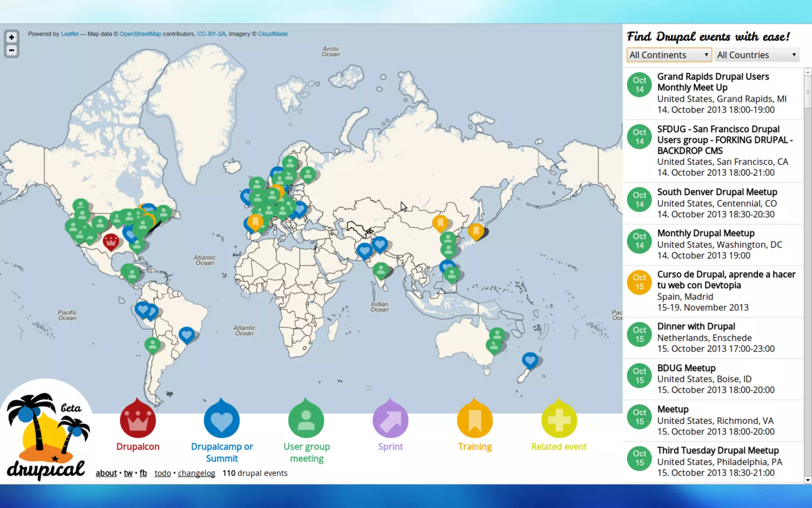Click the blue heart marker near New Zealand

coord(530,360)
